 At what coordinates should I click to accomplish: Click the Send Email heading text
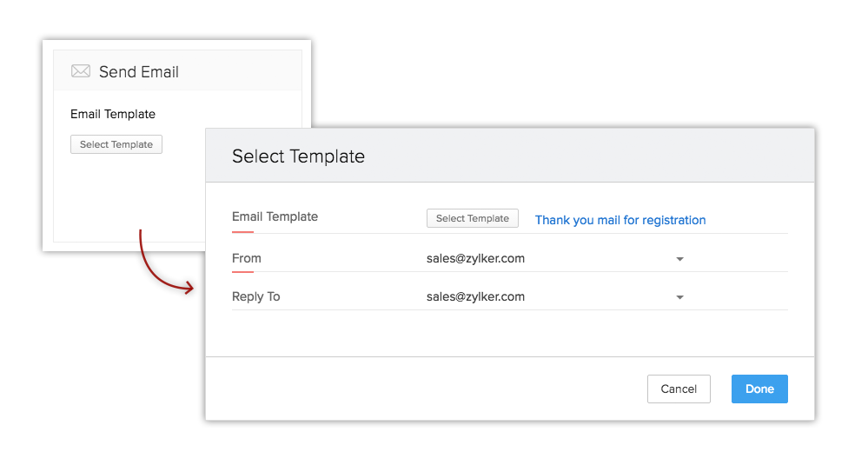139,72
